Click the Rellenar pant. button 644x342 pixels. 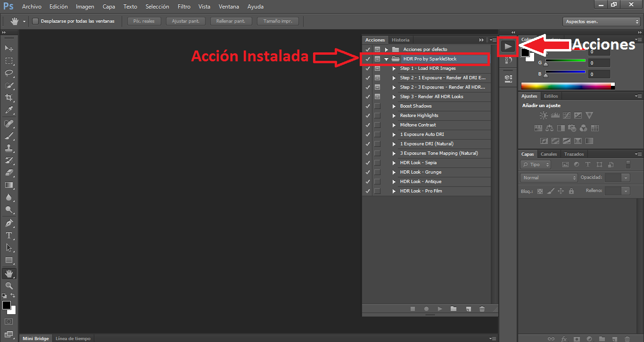231,21
